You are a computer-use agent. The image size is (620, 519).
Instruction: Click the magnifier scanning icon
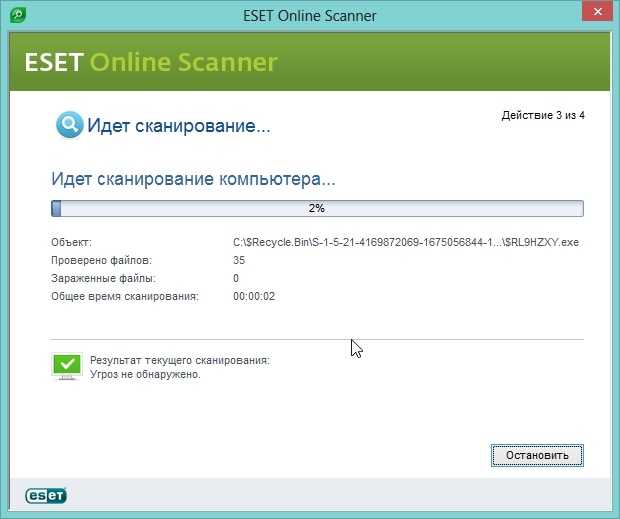pyautogui.click(x=70, y=125)
